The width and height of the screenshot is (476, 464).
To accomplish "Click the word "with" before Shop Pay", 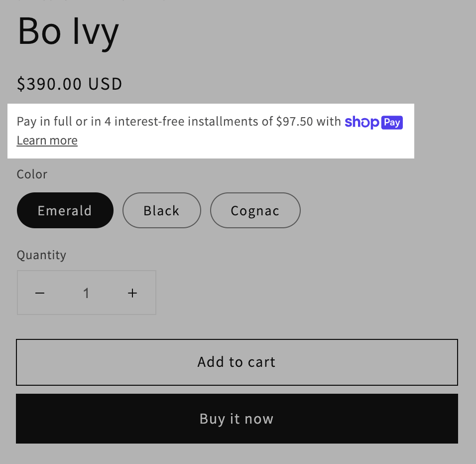I will pos(329,121).
